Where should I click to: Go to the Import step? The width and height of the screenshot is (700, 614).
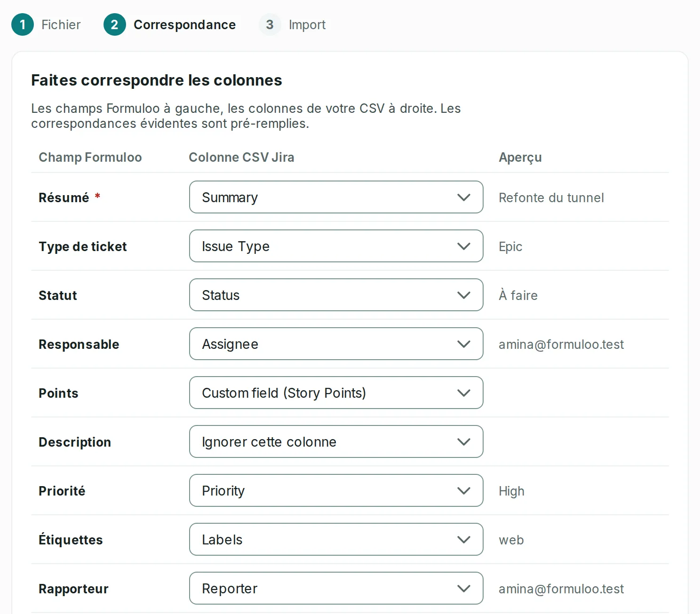tap(307, 24)
